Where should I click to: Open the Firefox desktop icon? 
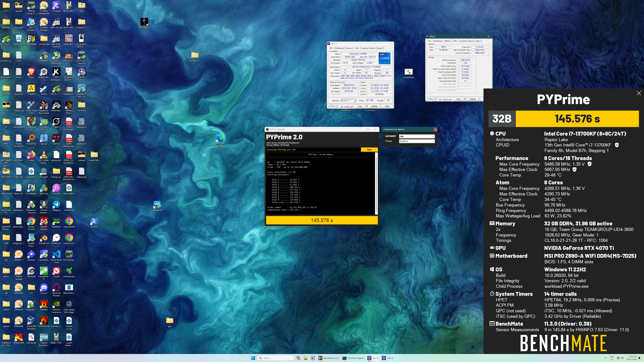click(x=31, y=156)
